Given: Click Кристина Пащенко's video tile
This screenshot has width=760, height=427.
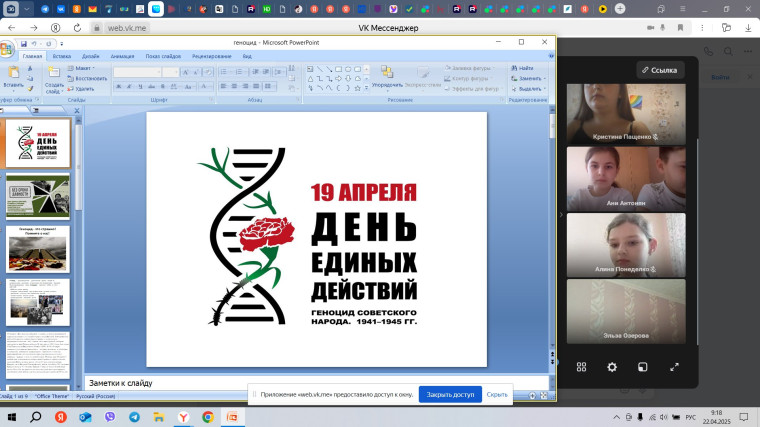Looking at the screenshot, I should (x=626, y=114).
